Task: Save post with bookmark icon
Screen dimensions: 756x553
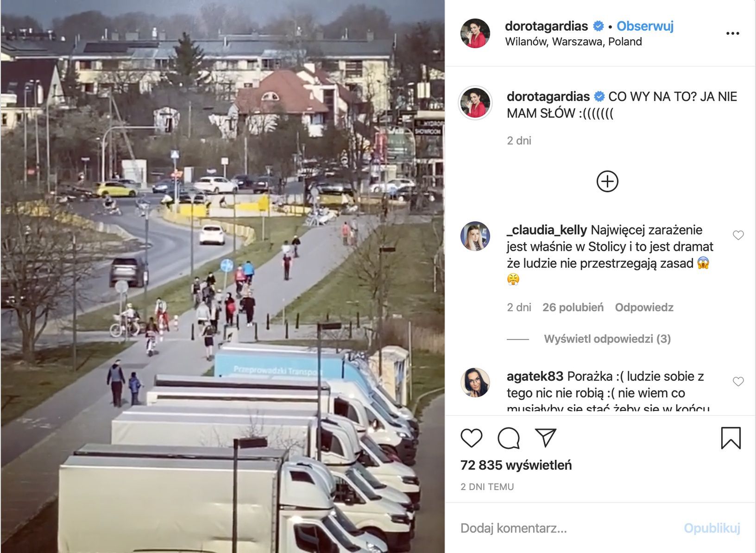Action: (731, 438)
